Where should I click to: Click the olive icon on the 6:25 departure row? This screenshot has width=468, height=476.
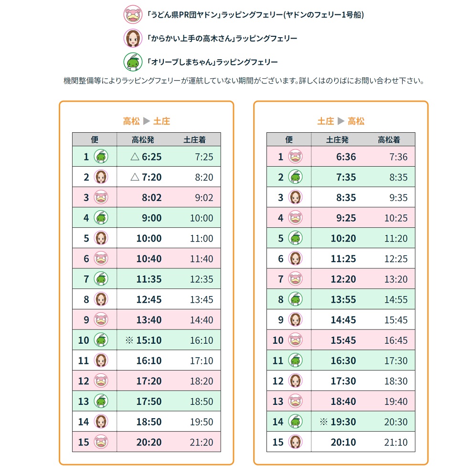(x=101, y=157)
